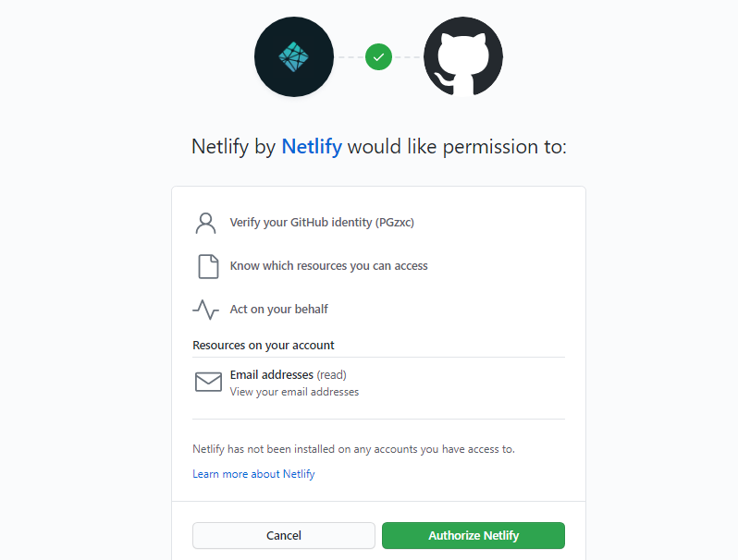Click the GitHub Octocat logo
This screenshot has width=738, height=560.
point(463,57)
